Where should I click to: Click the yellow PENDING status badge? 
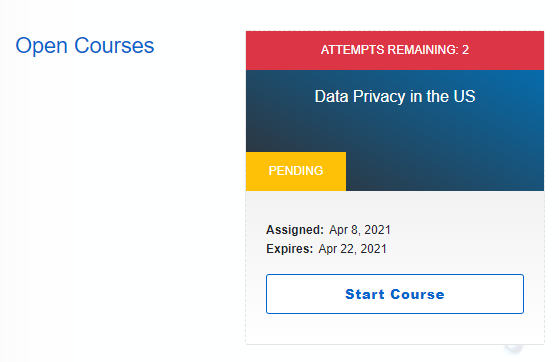(x=296, y=171)
